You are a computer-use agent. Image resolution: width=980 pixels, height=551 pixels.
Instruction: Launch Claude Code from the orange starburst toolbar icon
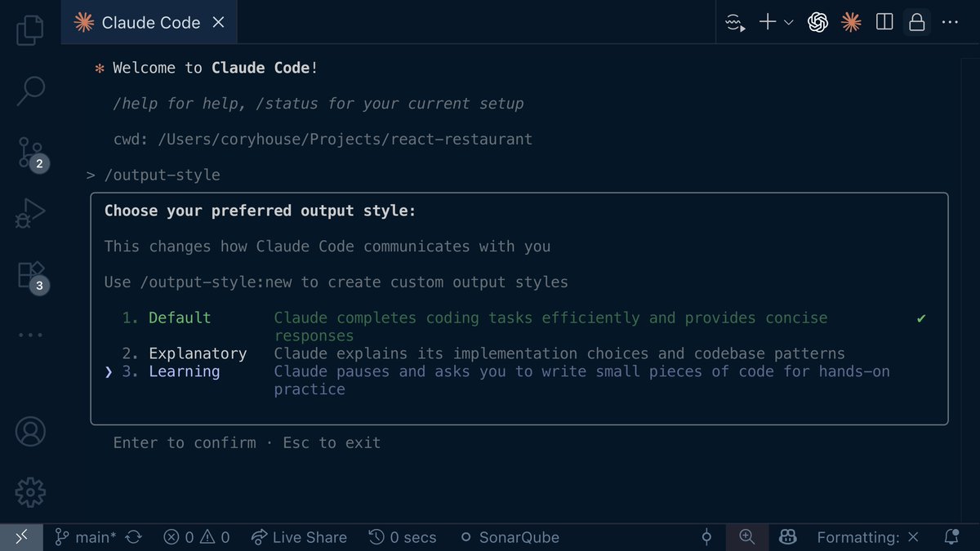click(851, 22)
